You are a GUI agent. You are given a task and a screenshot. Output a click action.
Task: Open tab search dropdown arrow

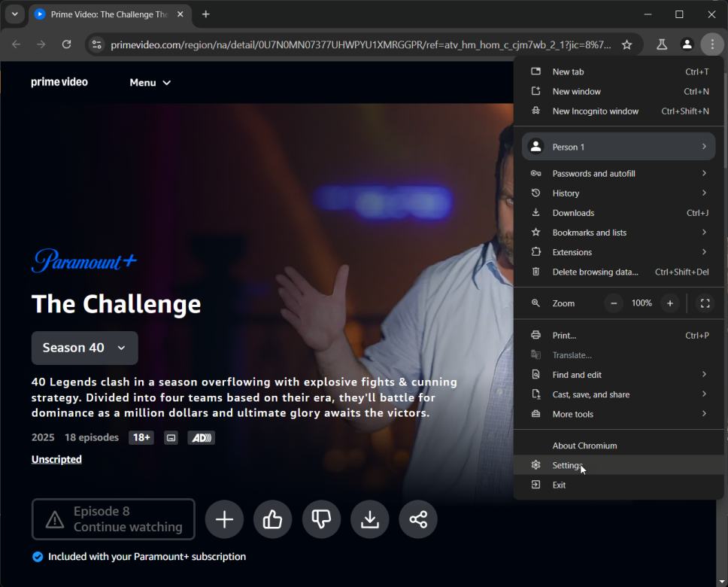click(15, 14)
